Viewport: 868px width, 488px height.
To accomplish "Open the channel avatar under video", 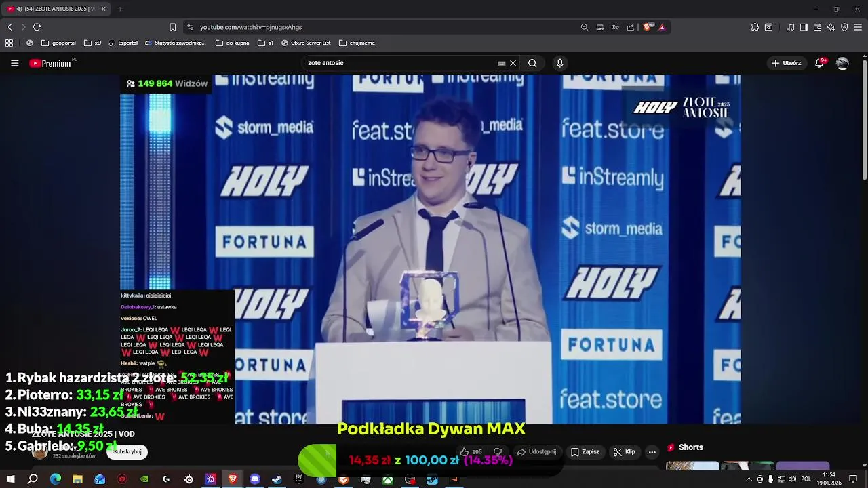I will coord(40,452).
